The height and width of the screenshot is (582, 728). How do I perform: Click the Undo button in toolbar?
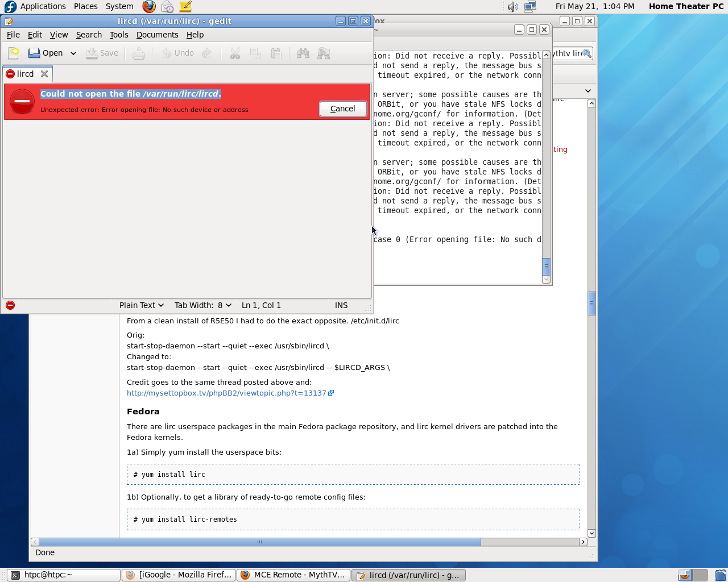178,53
